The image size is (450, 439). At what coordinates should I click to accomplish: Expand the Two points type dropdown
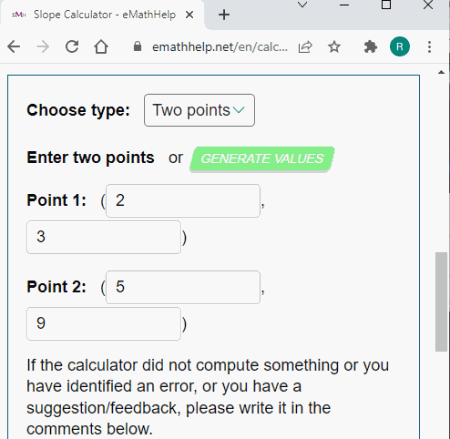tap(199, 110)
